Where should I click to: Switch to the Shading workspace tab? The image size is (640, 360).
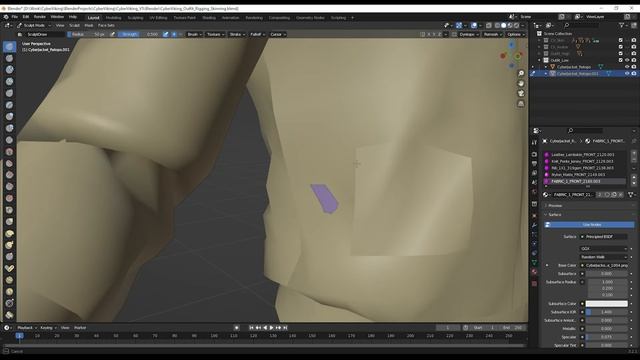(209, 18)
